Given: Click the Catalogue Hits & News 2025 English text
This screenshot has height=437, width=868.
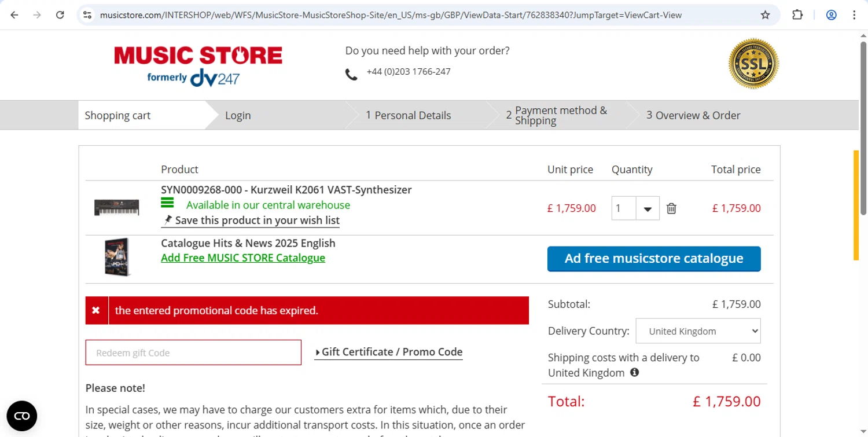Looking at the screenshot, I should click(x=248, y=243).
